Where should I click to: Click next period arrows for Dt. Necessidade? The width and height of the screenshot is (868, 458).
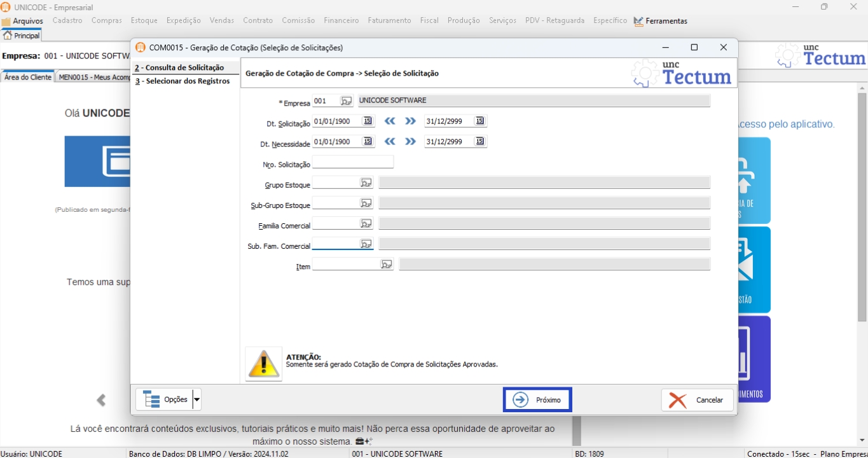[410, 142]
